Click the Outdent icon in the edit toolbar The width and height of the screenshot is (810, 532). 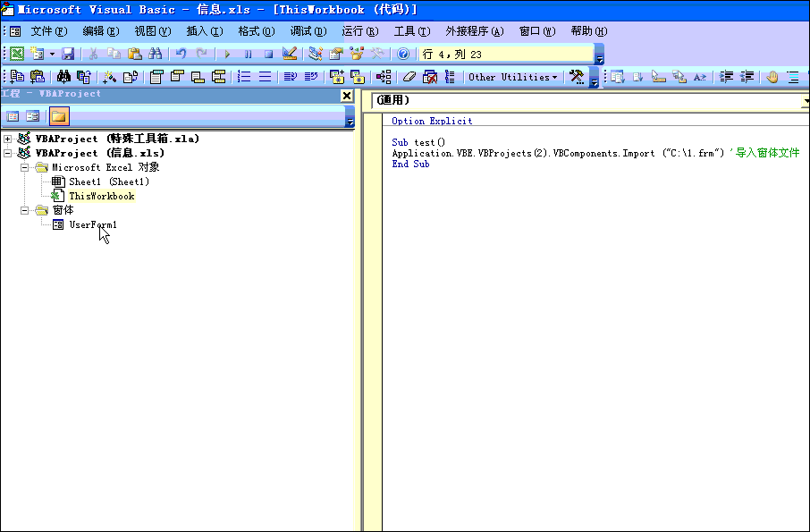pos(747,77)
